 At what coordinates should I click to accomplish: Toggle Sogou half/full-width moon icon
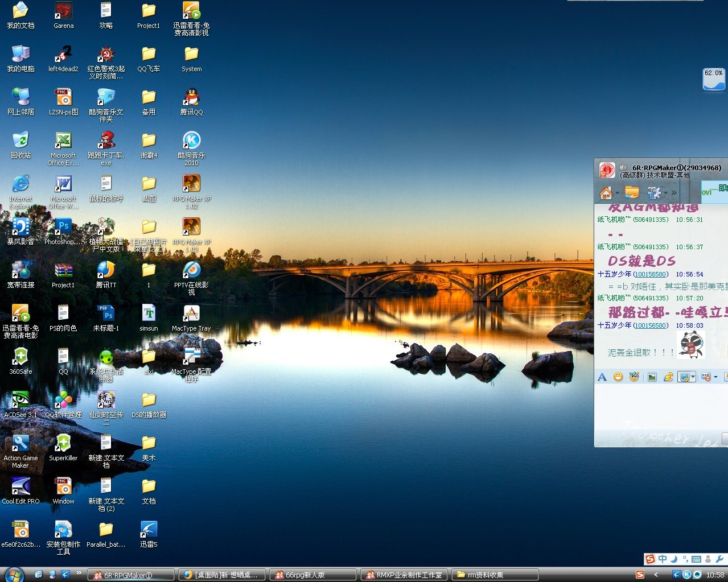tap(674, 559)
